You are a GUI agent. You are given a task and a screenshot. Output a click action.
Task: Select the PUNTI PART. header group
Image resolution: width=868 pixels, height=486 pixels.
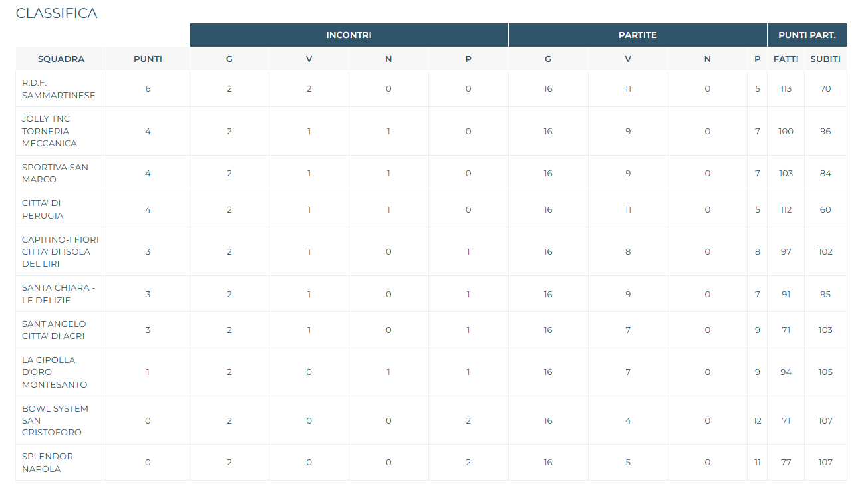[x=807, y=35]
